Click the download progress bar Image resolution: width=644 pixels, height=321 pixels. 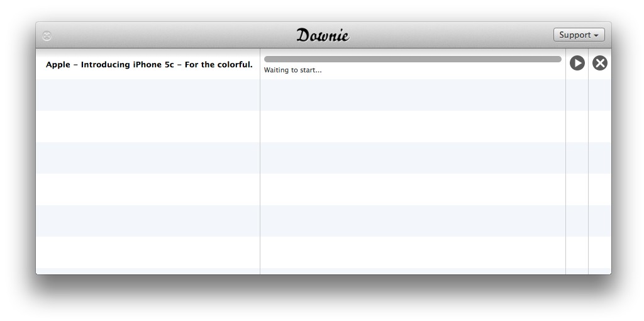(x=413, y=59)
